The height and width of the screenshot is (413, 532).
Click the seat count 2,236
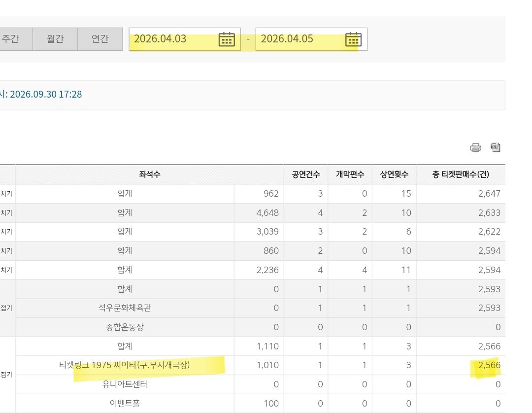[x=267, y=270]
